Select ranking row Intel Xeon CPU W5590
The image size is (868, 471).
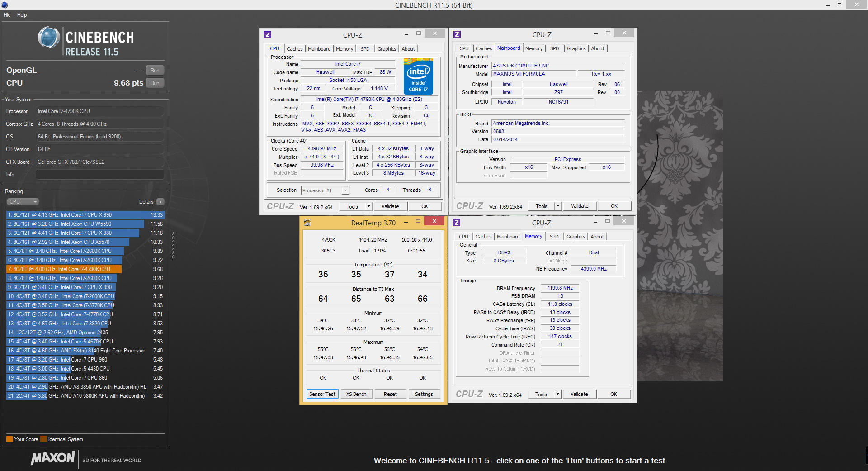[85, 224]
